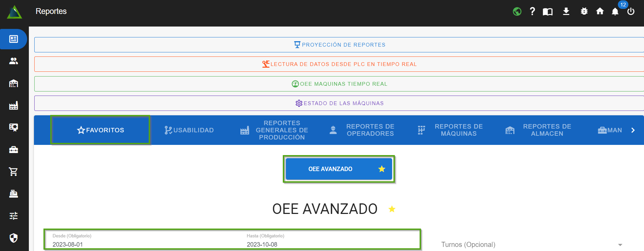Viewport: 644px width, 251px height.
Task: Open the users section in sidebar
Action: tap(14, 61)
